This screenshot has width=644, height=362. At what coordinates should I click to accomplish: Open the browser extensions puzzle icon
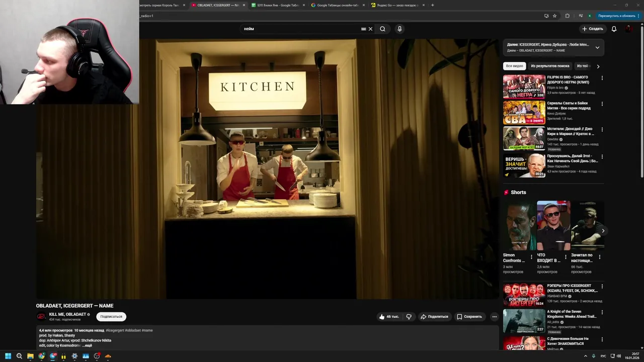tap(568, 16)
